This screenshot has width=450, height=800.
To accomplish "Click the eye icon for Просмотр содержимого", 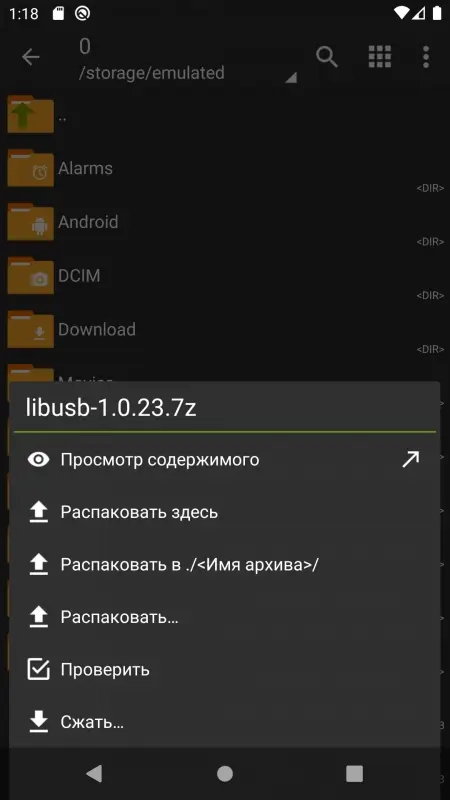I will (38, 460).
